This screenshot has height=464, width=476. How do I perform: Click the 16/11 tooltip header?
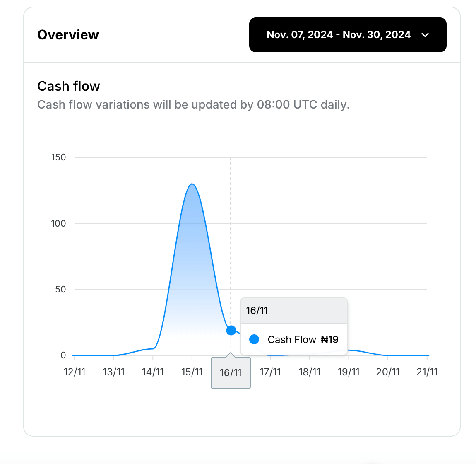click(257, 311)
